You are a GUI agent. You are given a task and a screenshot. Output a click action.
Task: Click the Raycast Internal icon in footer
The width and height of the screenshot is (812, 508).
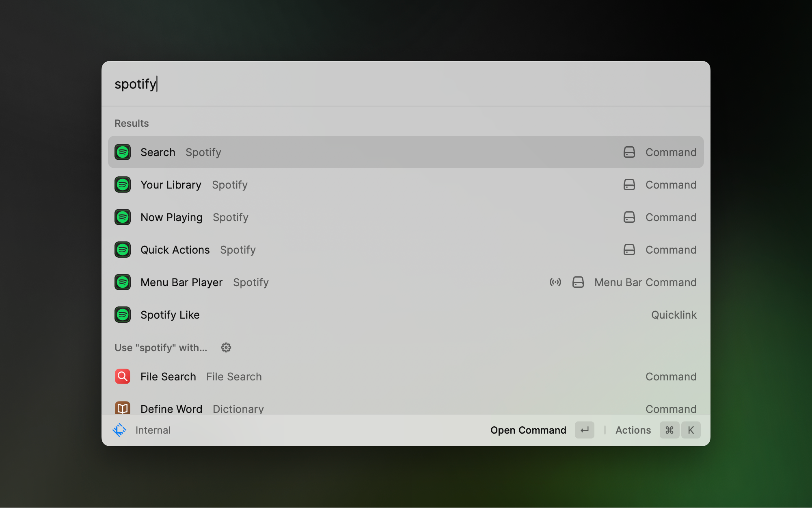[x=119, y=430]
